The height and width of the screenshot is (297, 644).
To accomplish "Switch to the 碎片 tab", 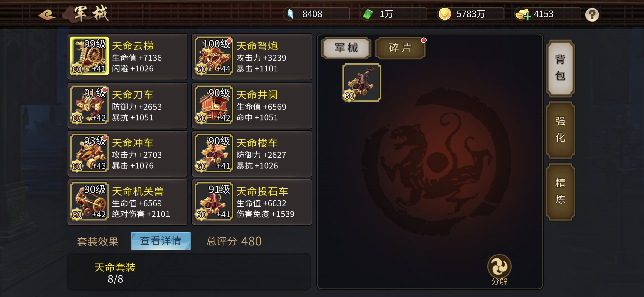I will (x=400, y=48).
